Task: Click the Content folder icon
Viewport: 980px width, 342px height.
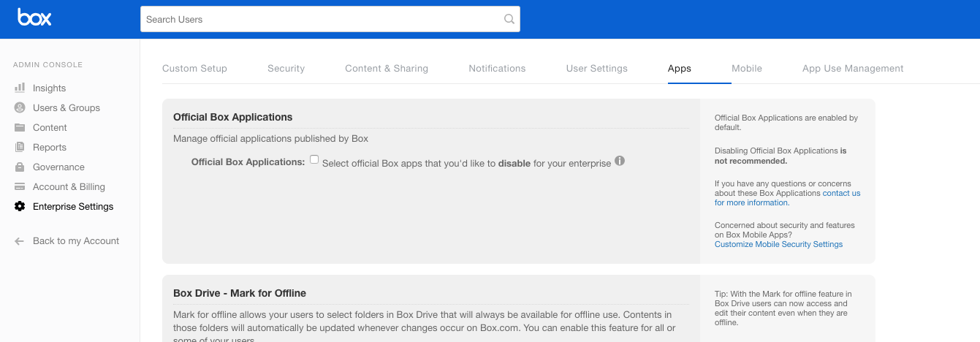Action: tap(20, 127)
